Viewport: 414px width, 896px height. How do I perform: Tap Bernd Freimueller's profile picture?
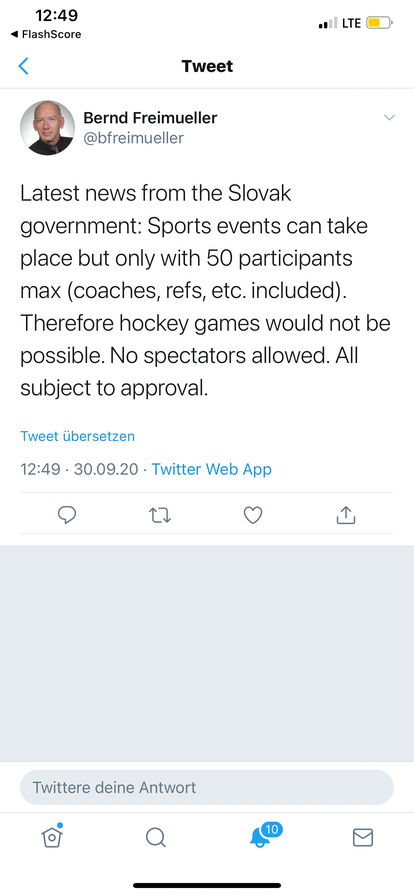[x=47, y=128]
